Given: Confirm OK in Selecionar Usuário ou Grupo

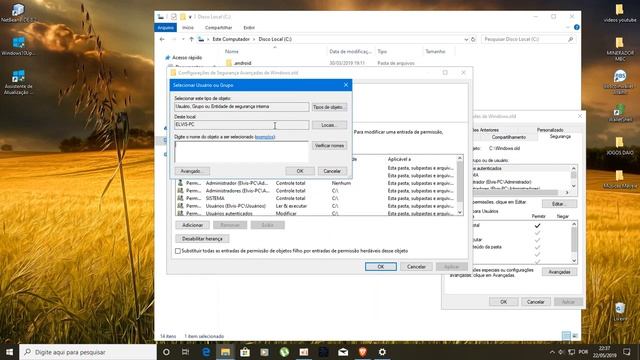Looking at the screenshot, I should pyautogui.click(x=300, y=171).
